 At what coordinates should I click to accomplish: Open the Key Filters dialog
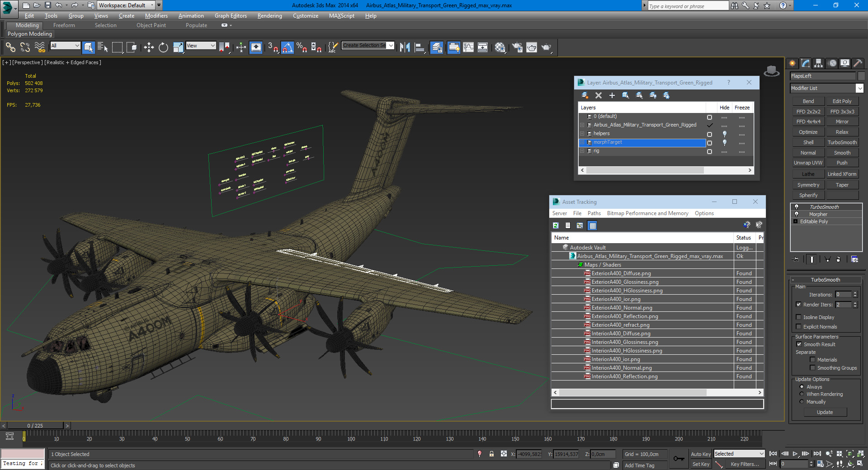745,464
